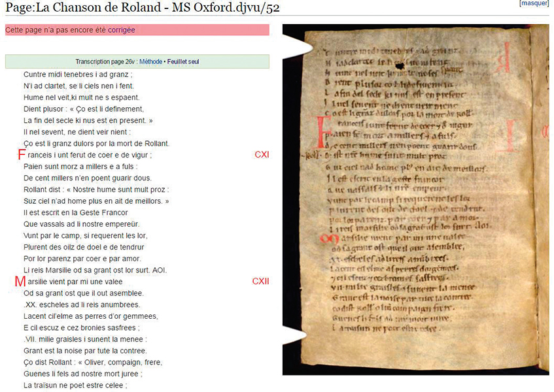Open the 'Feuillet seul' link
This screenshot has width=554, height=392.
[x=183, y=62]
